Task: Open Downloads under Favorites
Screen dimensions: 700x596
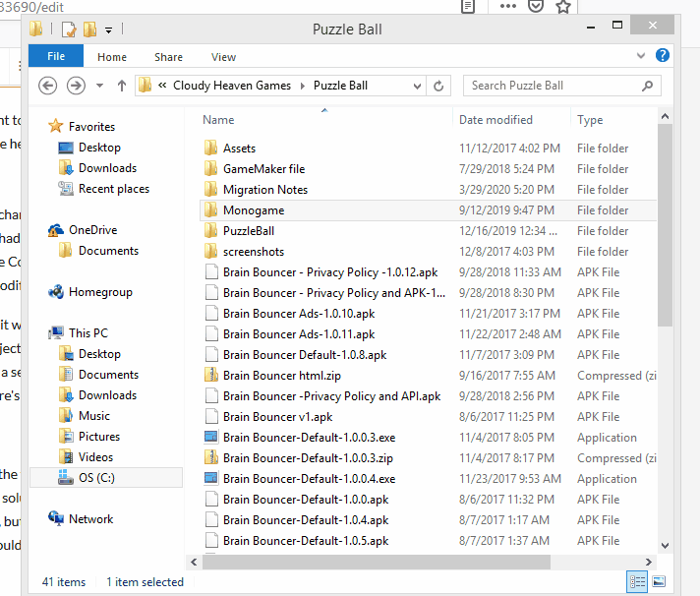Action: tap(107, 168)
